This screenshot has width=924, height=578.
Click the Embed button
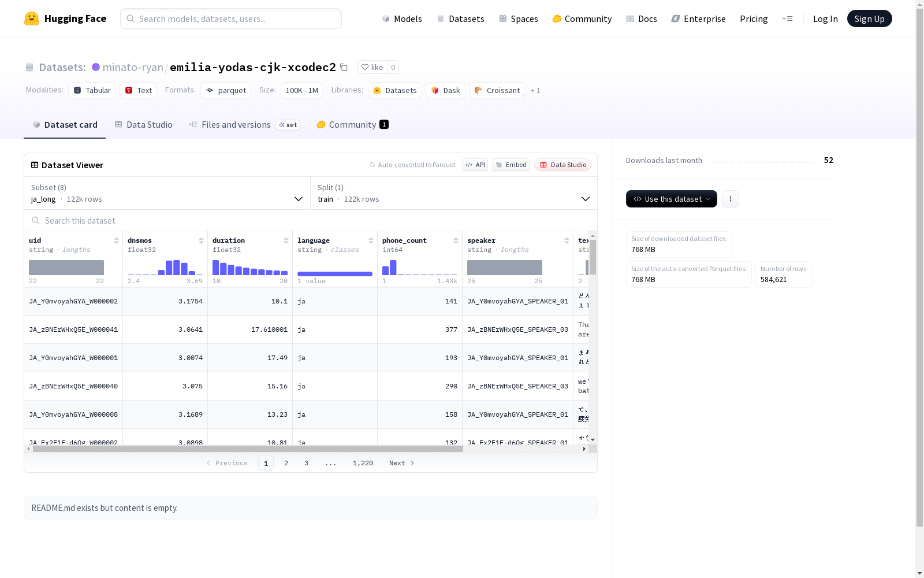click(x=511, y=165)
